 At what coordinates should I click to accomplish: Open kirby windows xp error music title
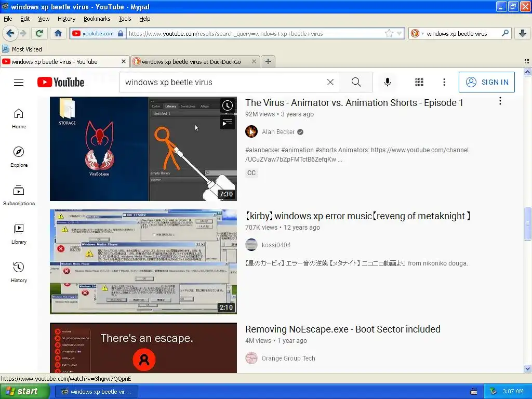(358, 216)
